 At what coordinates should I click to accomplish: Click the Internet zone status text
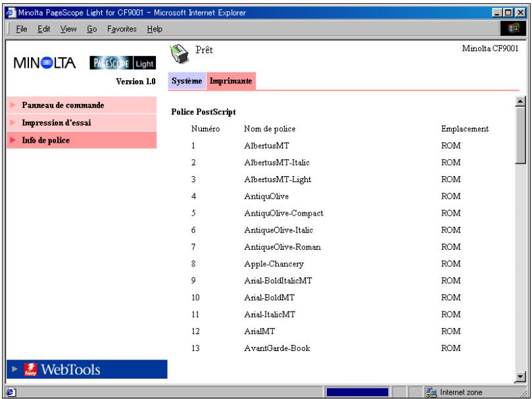tap(461, 392)
